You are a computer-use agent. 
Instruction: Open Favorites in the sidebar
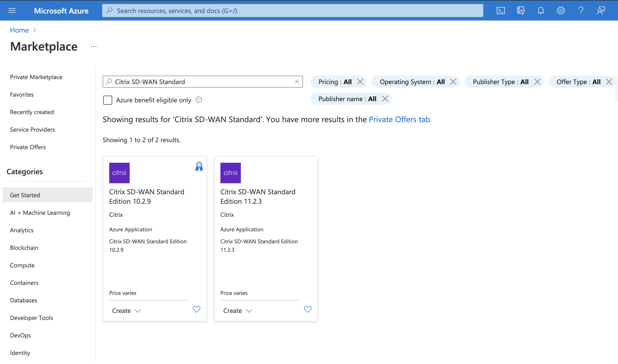coord(22,95)
